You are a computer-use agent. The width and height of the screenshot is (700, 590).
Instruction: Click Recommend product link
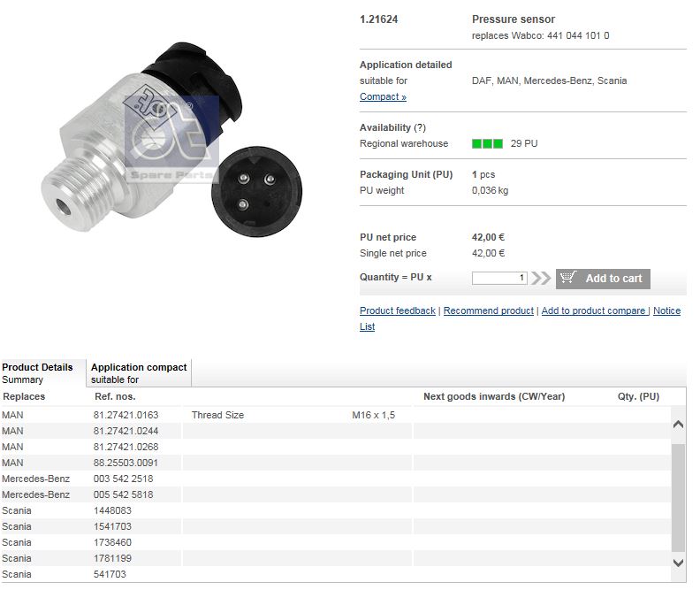coord(489,310)
